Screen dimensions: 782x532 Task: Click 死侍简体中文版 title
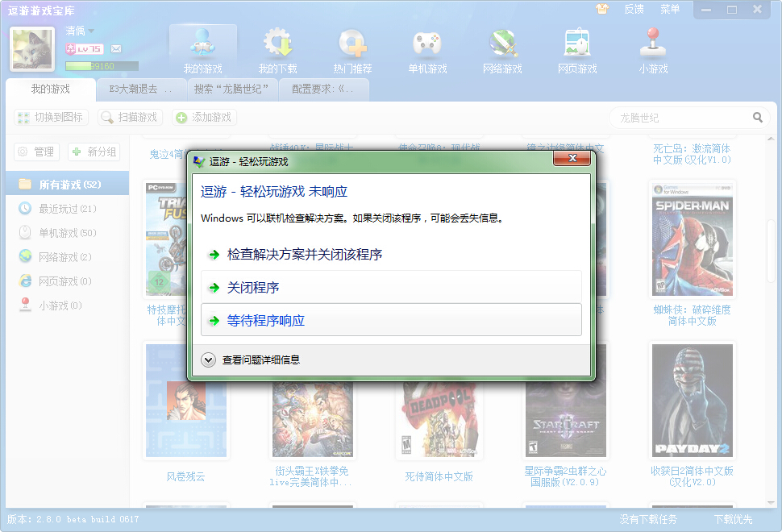[439, 476]
